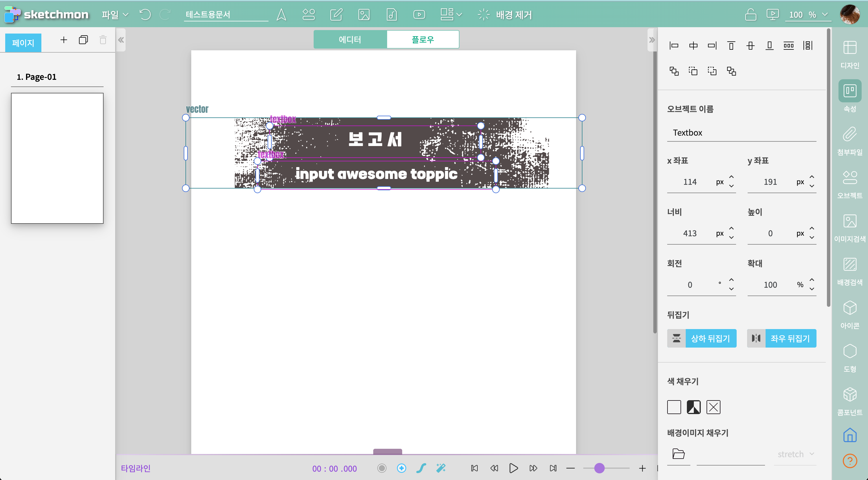The height and width of the screenshot is (480, 868).
Task: Click the timeline magic wand icon
Action: click(441, 468)
